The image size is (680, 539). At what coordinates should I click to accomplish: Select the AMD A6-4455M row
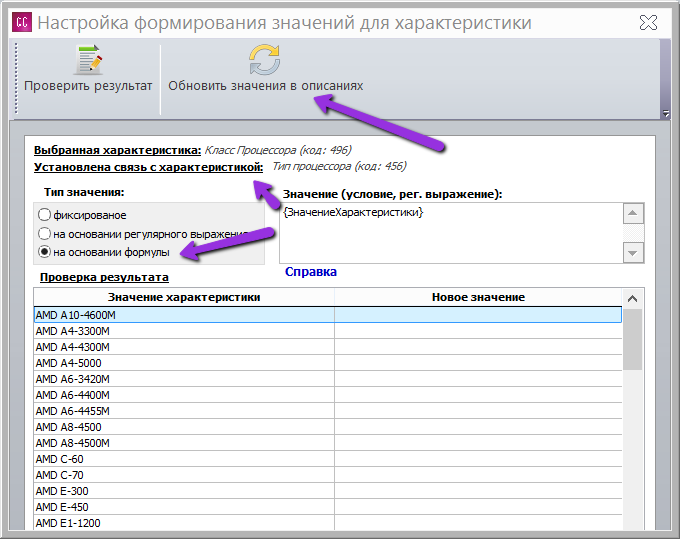coord(327,411)
